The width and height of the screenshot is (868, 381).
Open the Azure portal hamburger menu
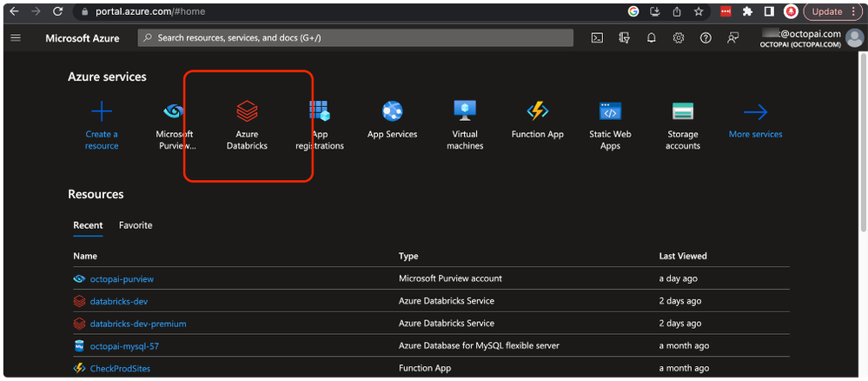pos(16,38)
